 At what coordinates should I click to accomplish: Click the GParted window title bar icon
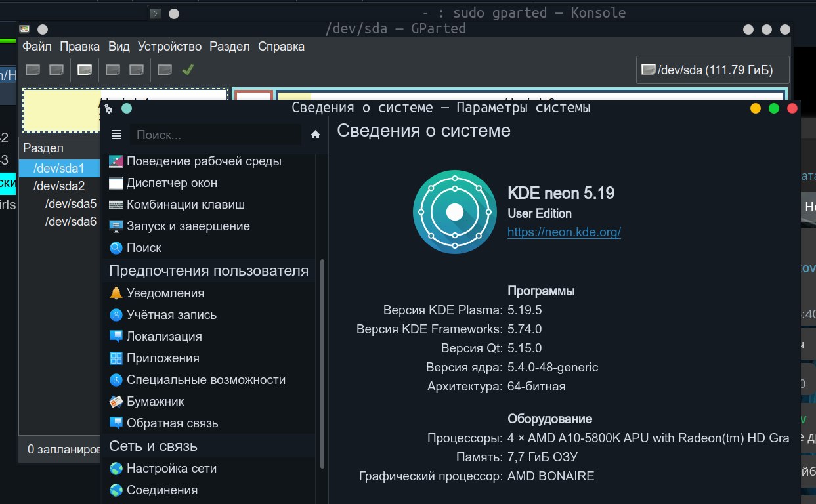24,29
